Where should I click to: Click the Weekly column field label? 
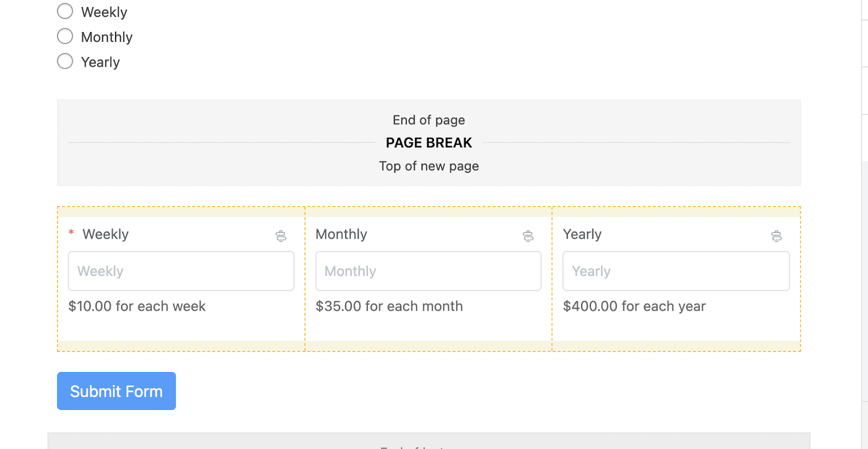point(105,234)
